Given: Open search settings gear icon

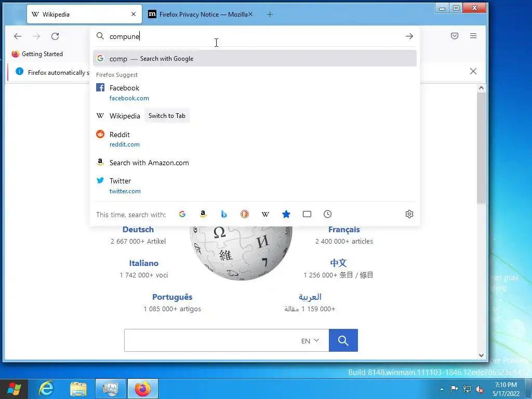Looking at the screenshot, I should (409, 214).
